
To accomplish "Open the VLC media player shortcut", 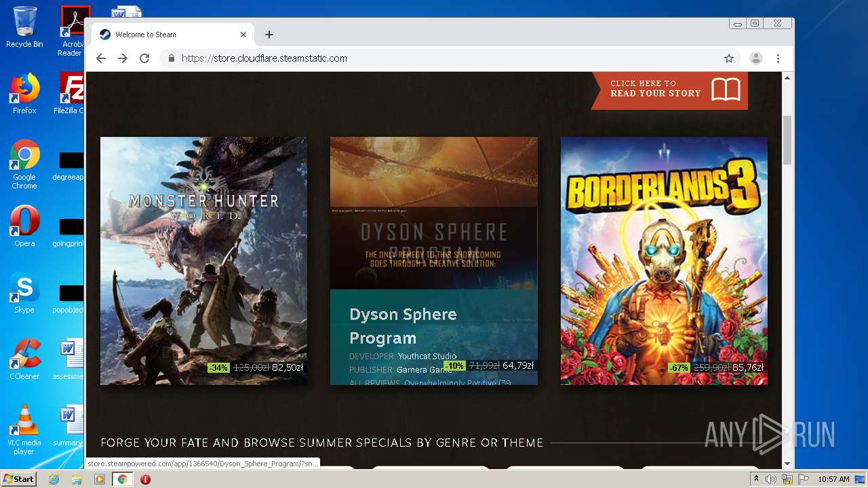I will coord(24,430).
